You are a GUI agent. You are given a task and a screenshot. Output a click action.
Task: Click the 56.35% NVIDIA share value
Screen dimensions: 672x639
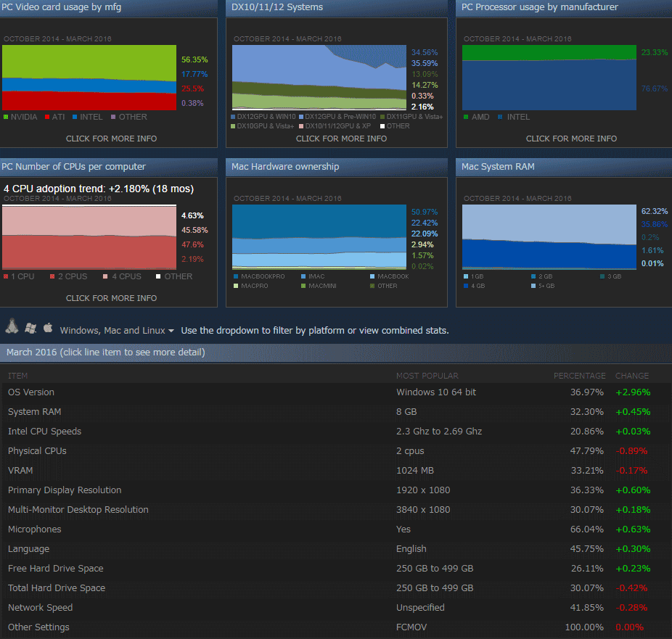tap(194, 59)
